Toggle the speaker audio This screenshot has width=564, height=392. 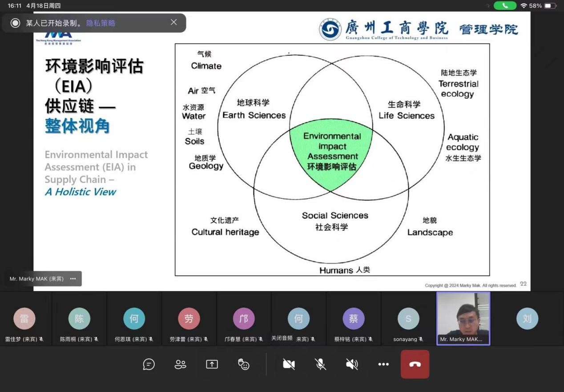(x=352, y=364)
